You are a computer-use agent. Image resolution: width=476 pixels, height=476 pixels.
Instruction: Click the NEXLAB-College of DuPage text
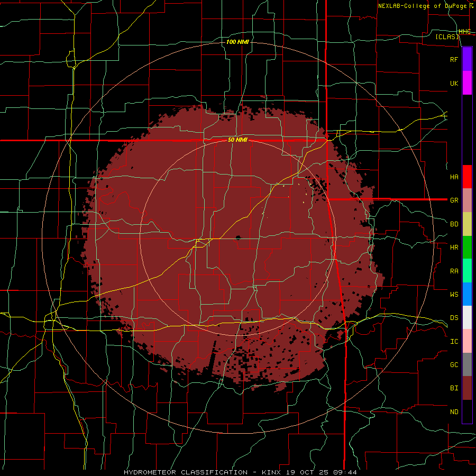(422, 6)
